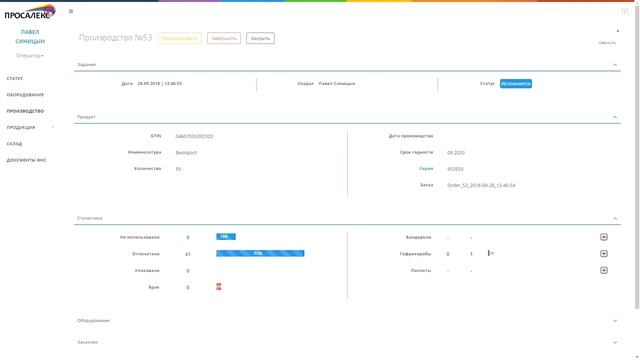
Task: Click the Свернуть collapse-all control
Action: click(607, 42)
